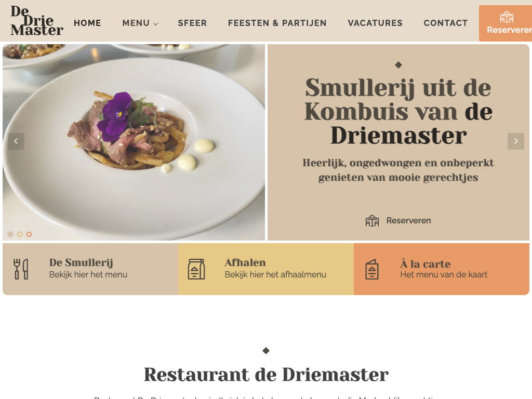Open the HOME navigation item
This screenshot has width=532, height=399.
[x=87, y=23]
